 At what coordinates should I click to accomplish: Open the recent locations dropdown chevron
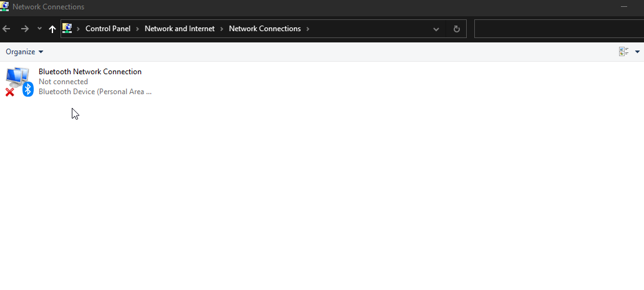point(39,29)
